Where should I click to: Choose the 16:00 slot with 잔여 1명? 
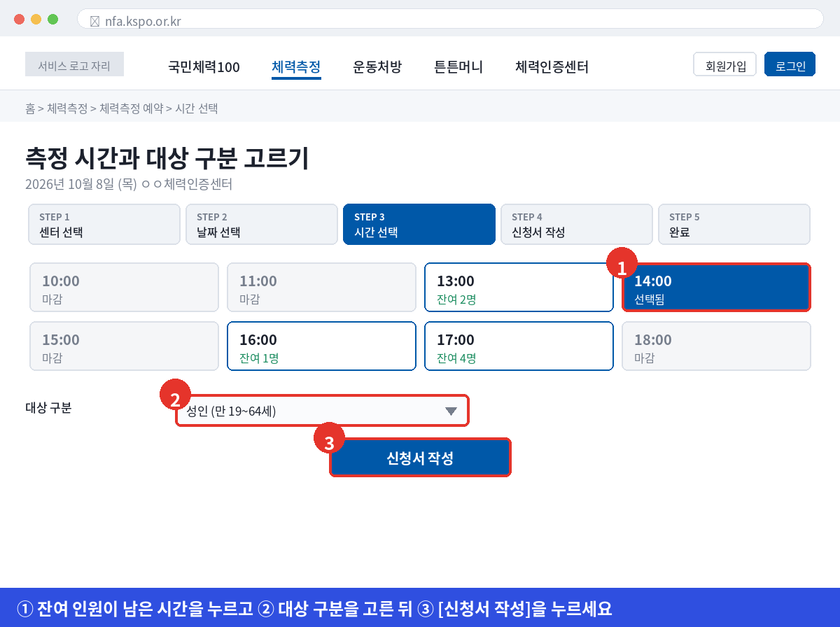pyautogui.click(x=321, y=346)
